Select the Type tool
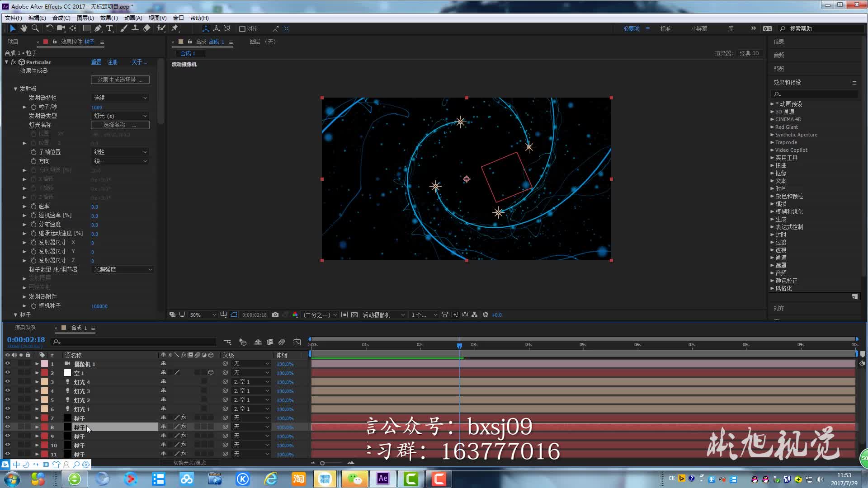Viewport: 868px width, 488px height. coord(109,28)
